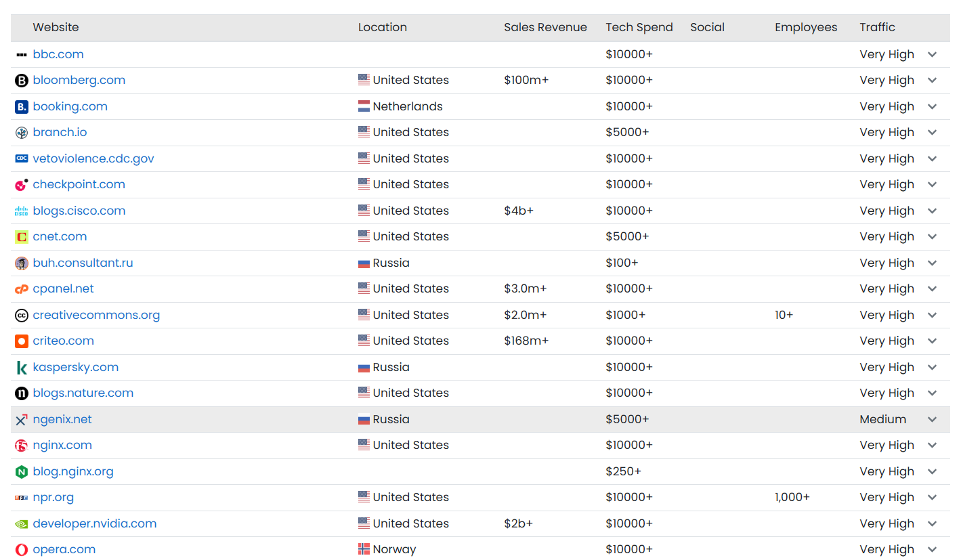Viewport: 961px width, 560px height.
Task: Click the blog.nginx.org green hexagon icon
Action: (x=22, y=471)
